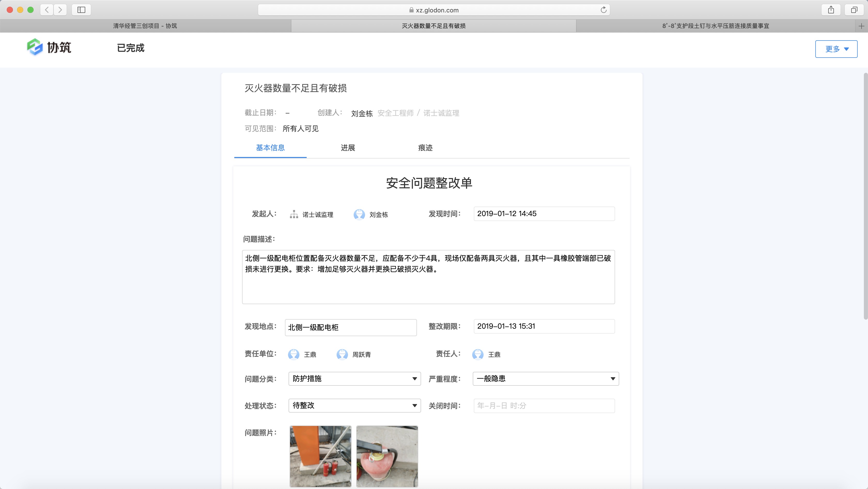Click 周跃青's avatar under 责任单位
This screenshot has height=489, width=868.
click(x=343, y=354)
